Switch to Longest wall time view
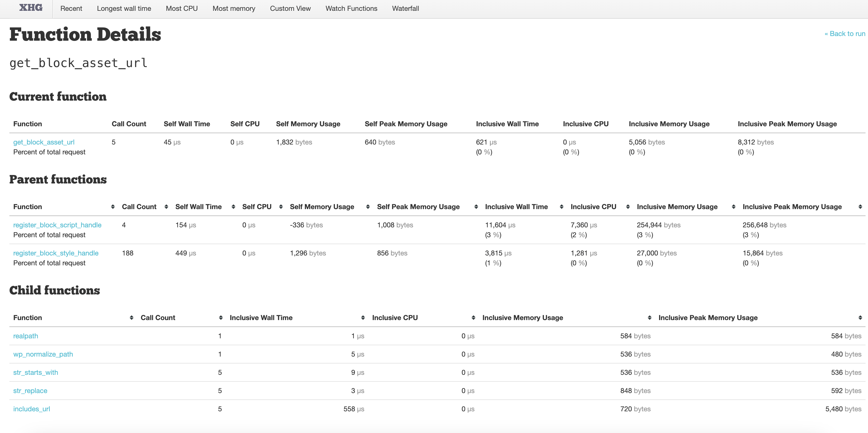This screenshot has height=433, width=868. click(124, 8)
